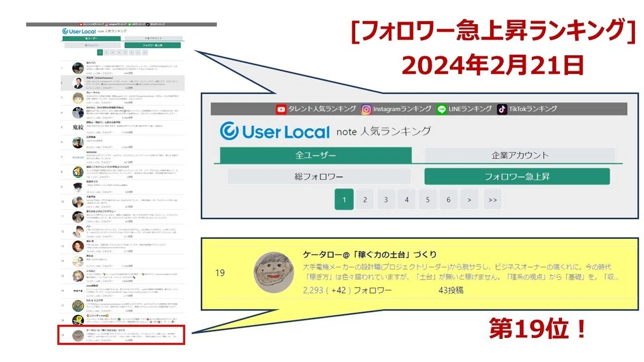Go to page 1 in enlarged pagination

[344, 200]
